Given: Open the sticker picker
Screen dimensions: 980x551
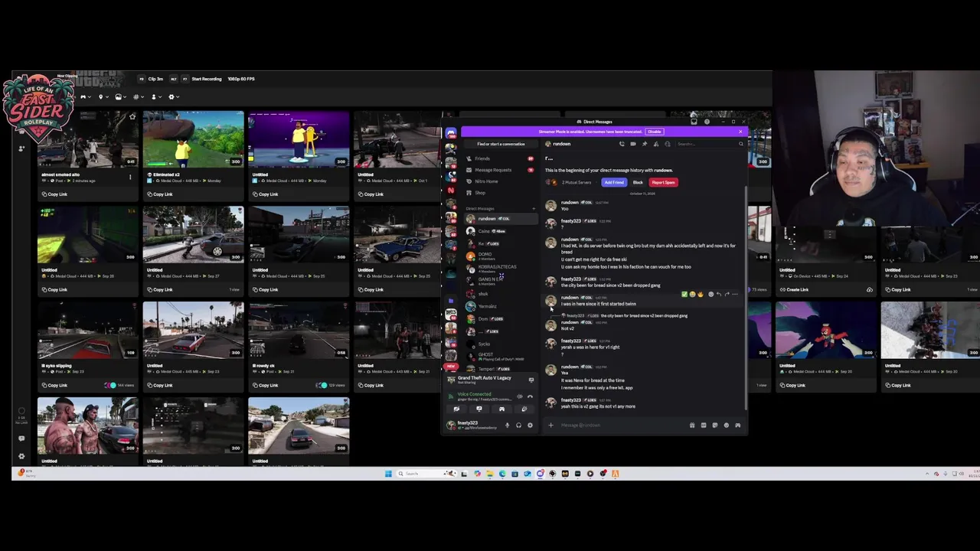Looking at the screenshot, I should click(x=715, y=425).
